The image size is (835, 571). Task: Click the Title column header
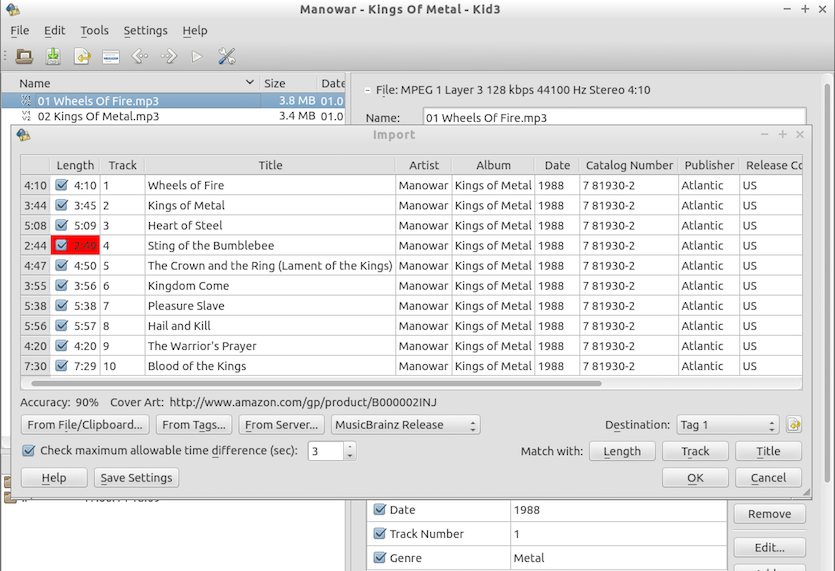[270, 165]
